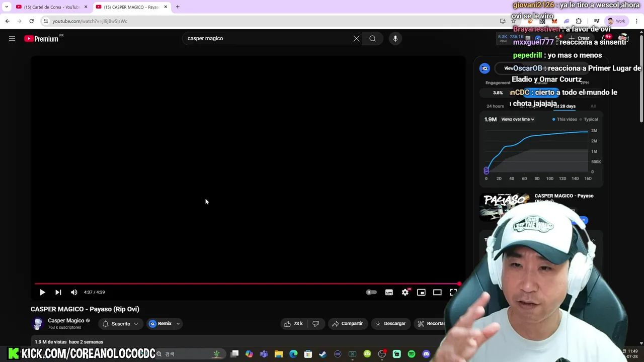
Task: Select the 24 hours stats tab
Action: coord(495,106)
